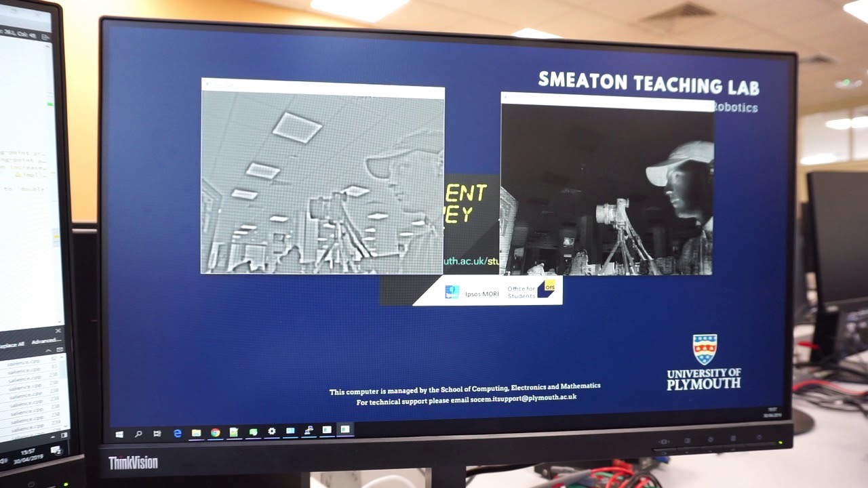Click the dark camera window title bar
This screenshot has height=488, width=868.
(x=608, y=102)
